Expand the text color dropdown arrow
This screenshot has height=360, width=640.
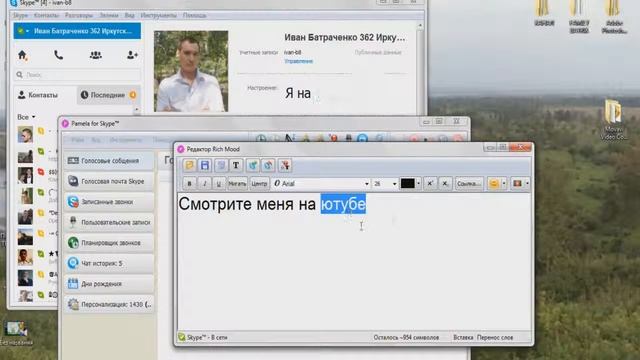pos(418,184)
